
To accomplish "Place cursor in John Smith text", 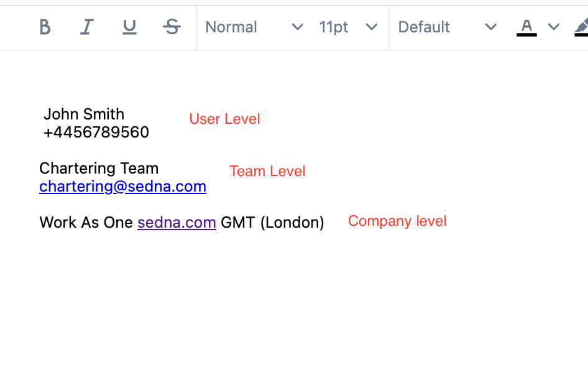I will point(84,114).
